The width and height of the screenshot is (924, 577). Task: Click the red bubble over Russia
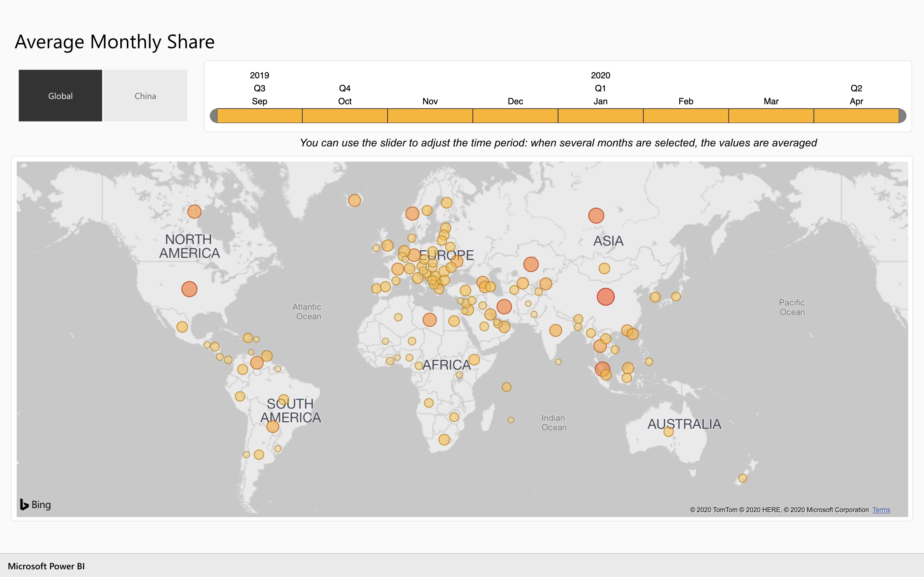point(596,216)
